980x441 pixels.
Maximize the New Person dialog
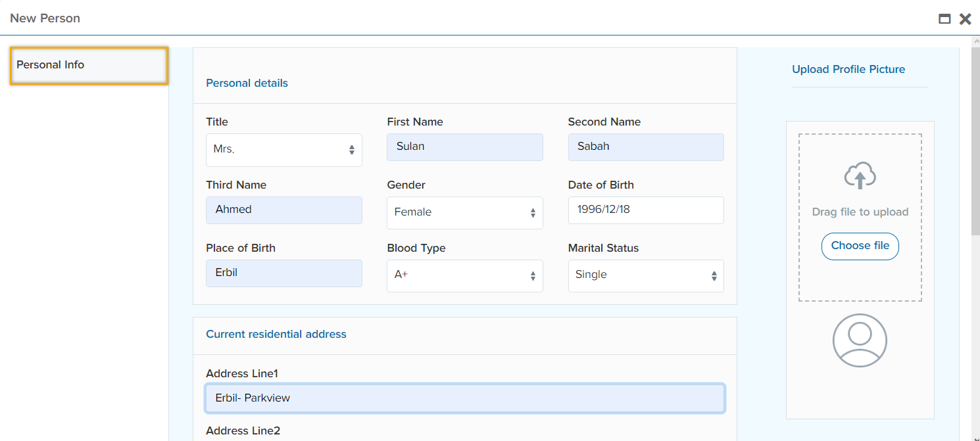tap(944, 19)
